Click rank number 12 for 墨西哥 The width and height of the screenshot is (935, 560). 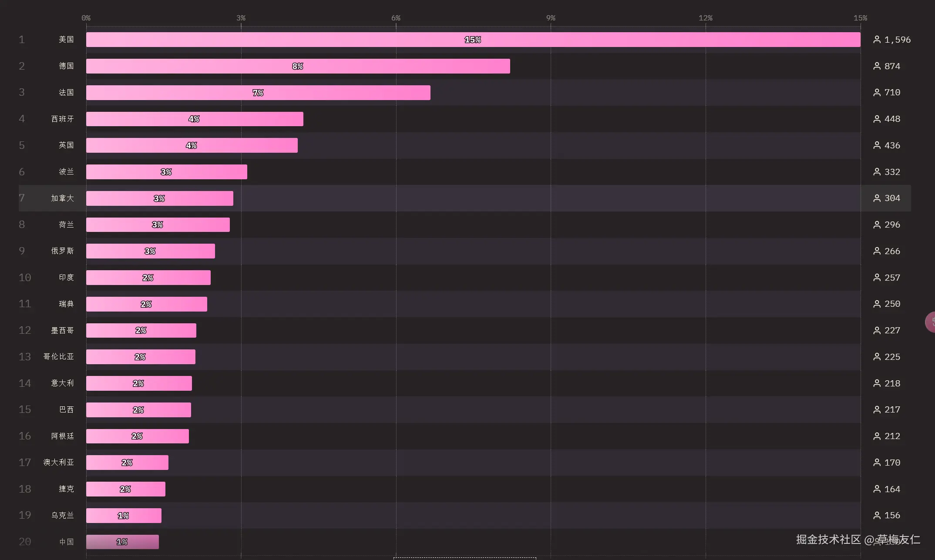click(25, 330)
